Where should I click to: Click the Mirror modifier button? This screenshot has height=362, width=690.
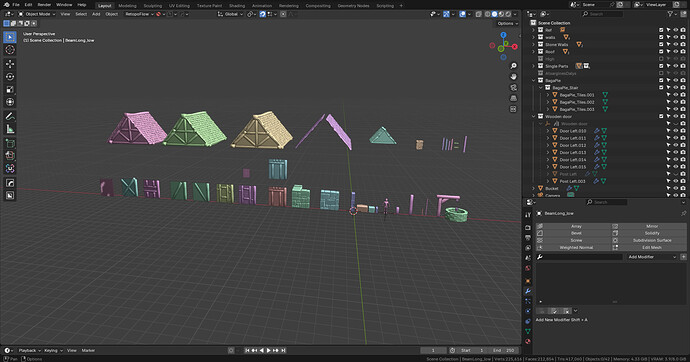[650, 226]
